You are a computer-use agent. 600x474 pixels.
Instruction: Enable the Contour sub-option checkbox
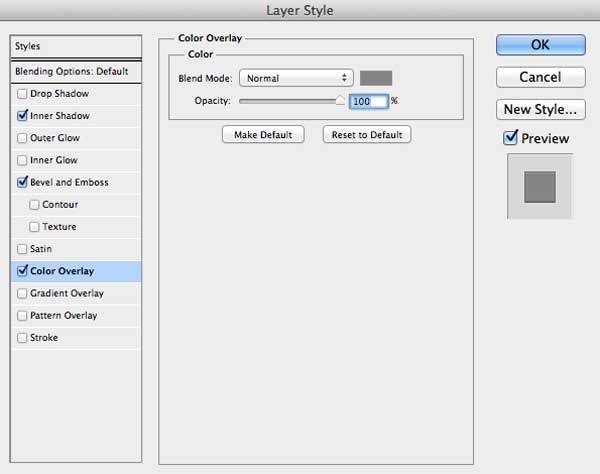(34, 205)
